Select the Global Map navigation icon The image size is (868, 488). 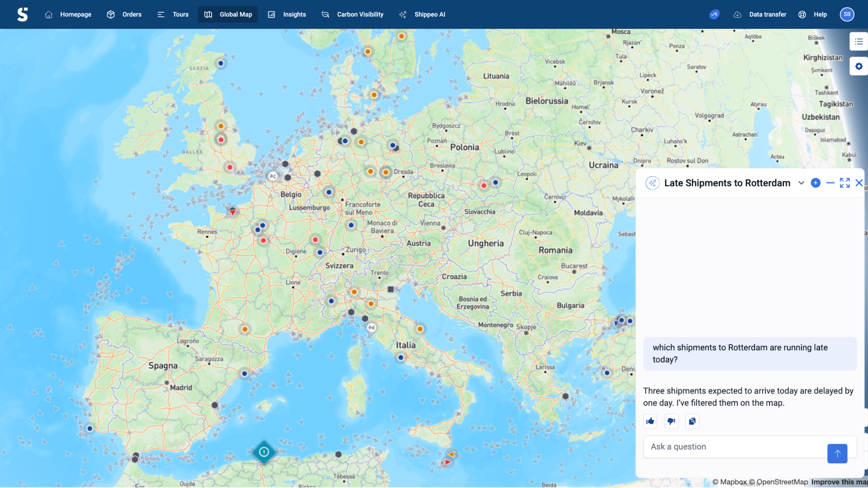click(x=208, y=14)
